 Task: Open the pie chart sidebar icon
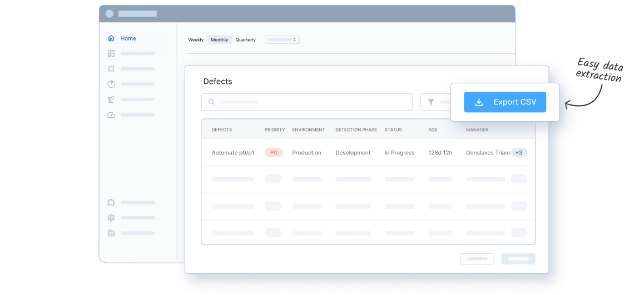pos(111,84)
